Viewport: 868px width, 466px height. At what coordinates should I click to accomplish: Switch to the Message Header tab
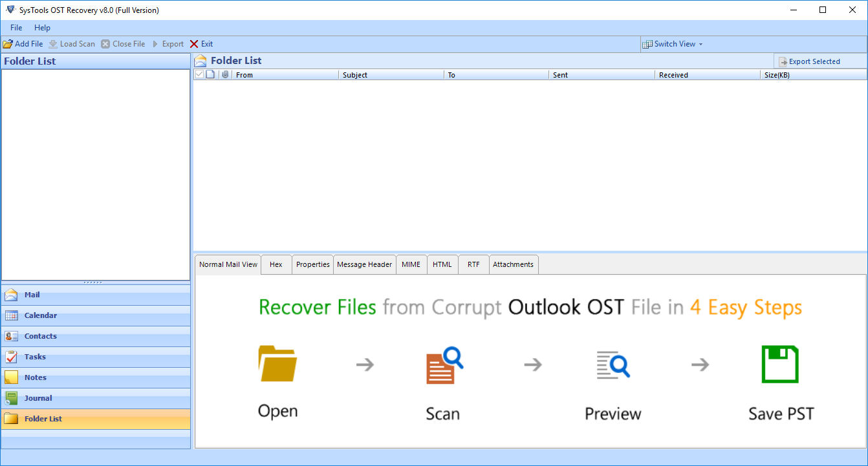364,264
